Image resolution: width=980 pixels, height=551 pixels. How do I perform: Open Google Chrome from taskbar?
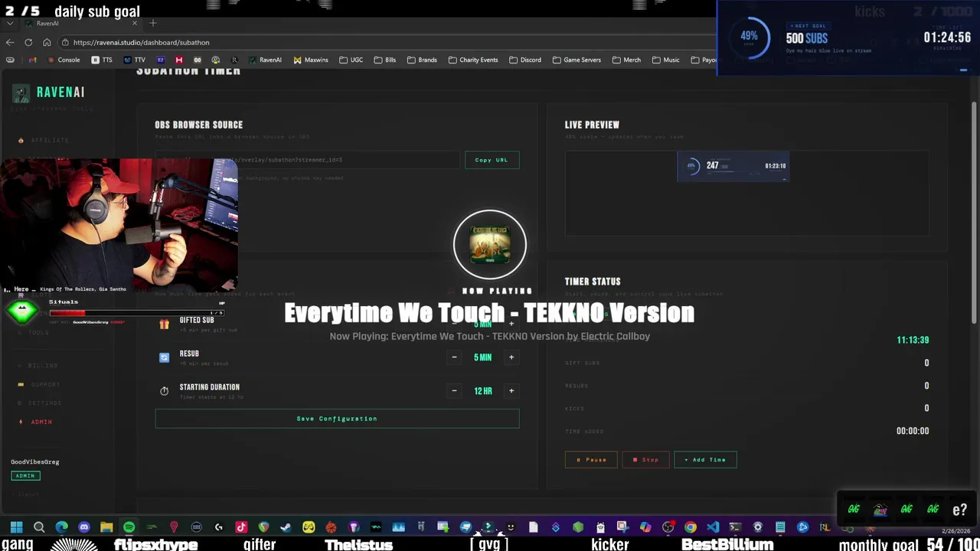pyautogui.click(x=690, y=527)
